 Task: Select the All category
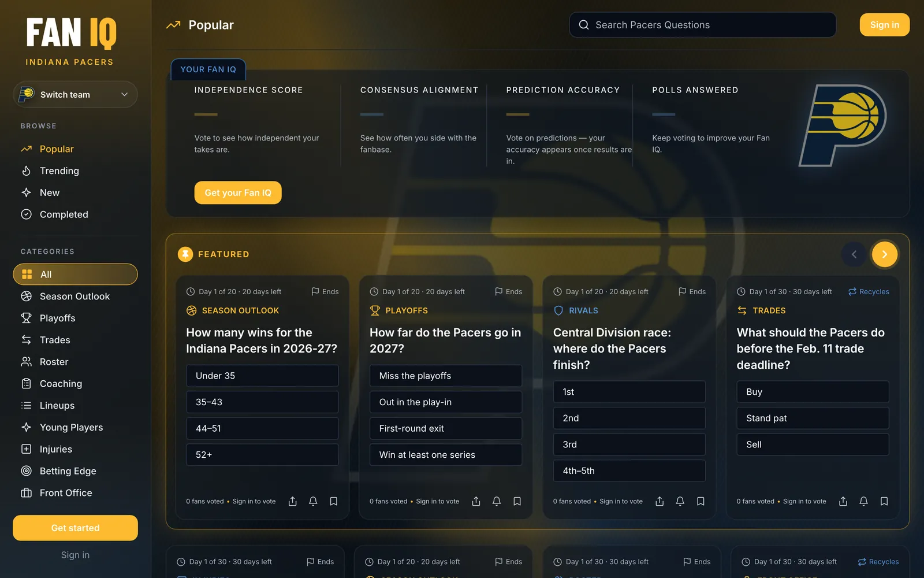[75, 275]
